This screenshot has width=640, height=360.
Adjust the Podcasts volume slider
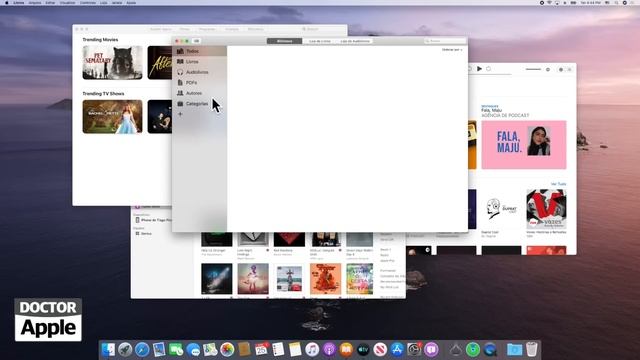tap(533, 69)
